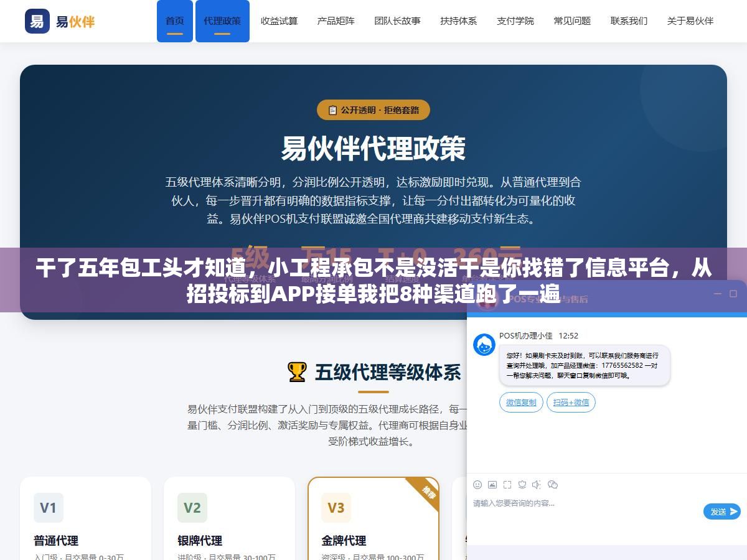
Task: Open the 首页 nav tab
Action: click(x=175, y=21)
